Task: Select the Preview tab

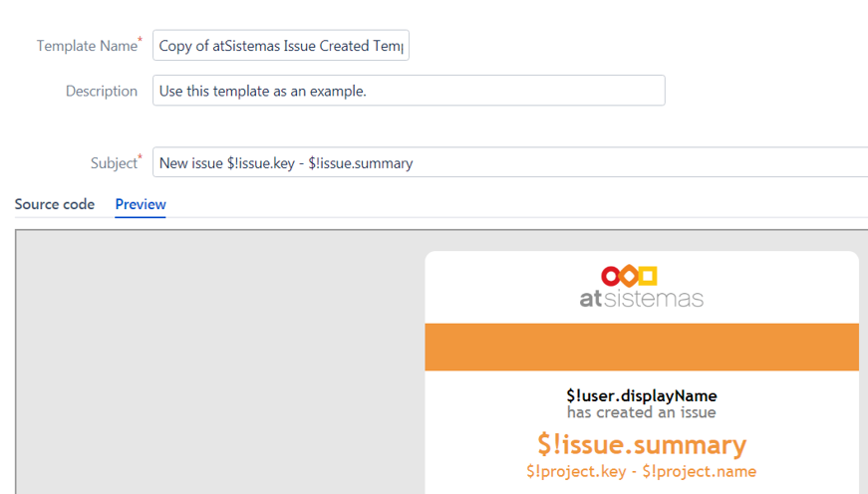Action: 141,204
